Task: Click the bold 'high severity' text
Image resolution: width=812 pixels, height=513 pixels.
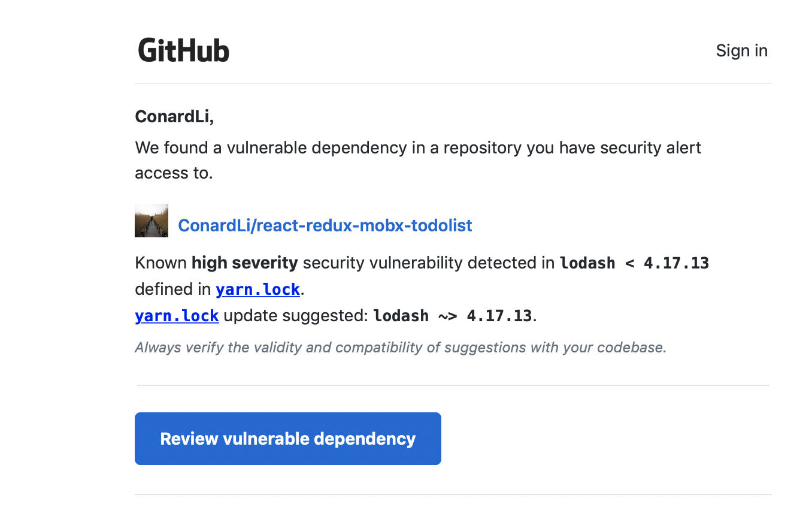Action: click(x=244, y=262)
